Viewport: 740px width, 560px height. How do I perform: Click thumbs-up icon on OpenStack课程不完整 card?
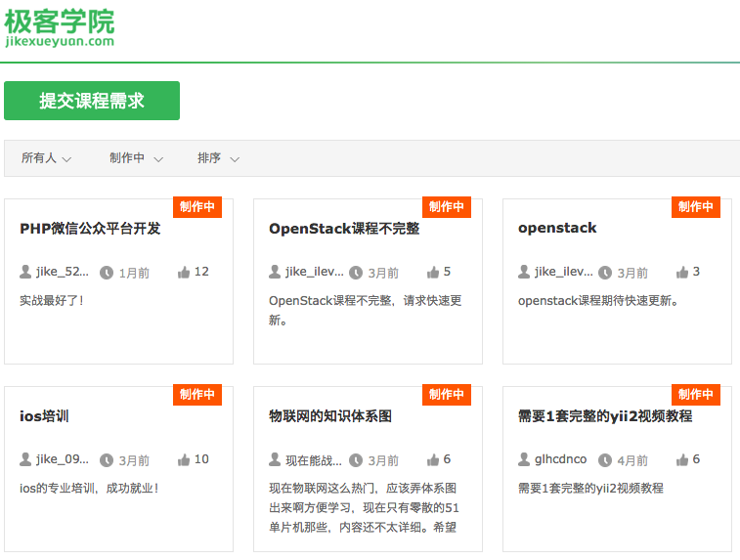433,273
